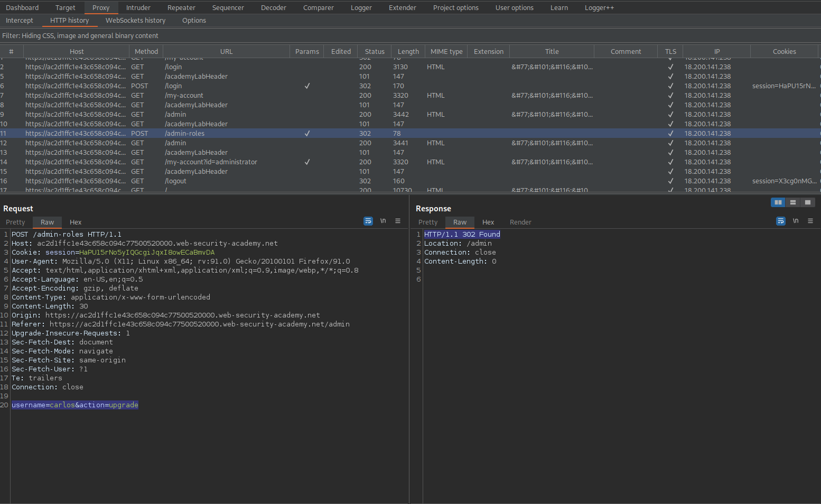Select Render view in Response panel
The width and height of the screenshot is (821, 504).
coord(520,222)
